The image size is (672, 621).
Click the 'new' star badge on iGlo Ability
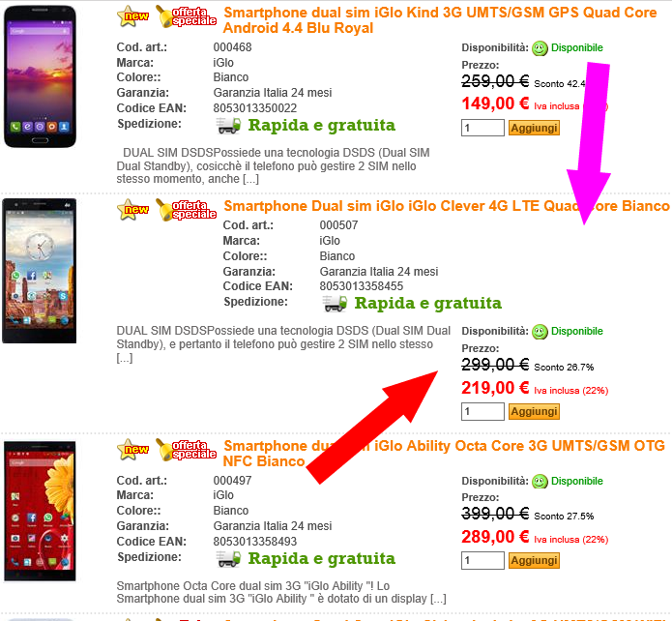pos(132,450)
